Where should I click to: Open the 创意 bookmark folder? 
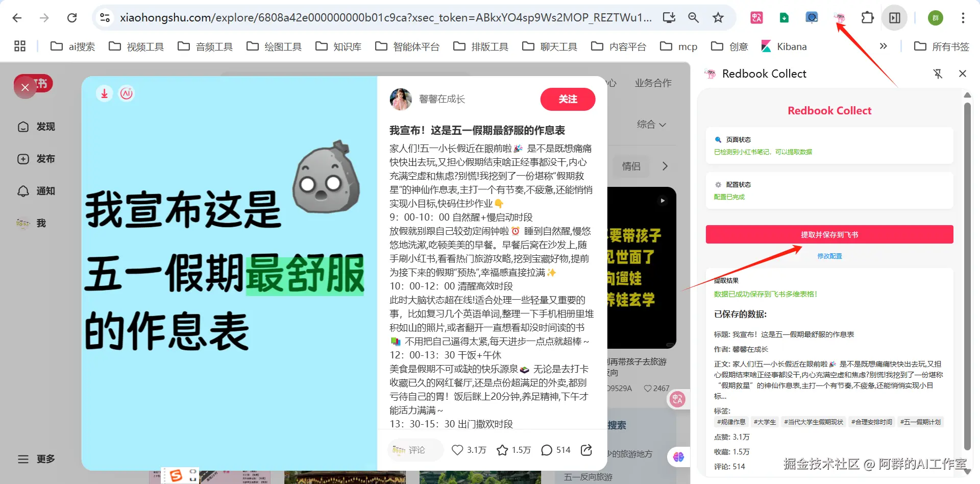pos(729,46)
